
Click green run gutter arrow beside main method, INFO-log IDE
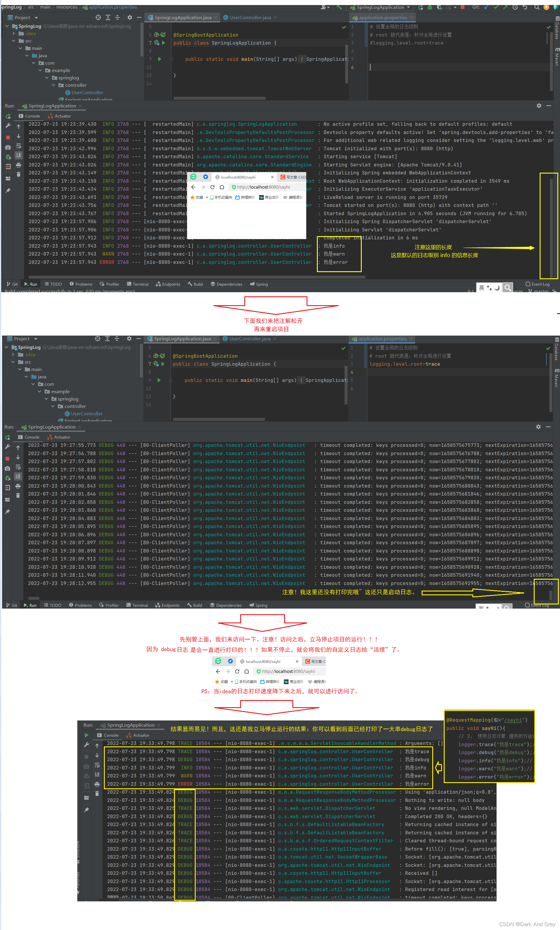(x=160, y=59)
